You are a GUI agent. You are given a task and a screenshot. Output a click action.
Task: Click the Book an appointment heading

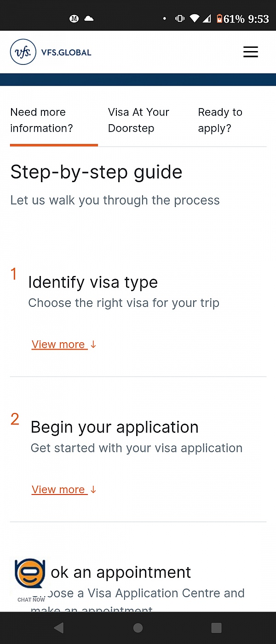click(121, 572)
